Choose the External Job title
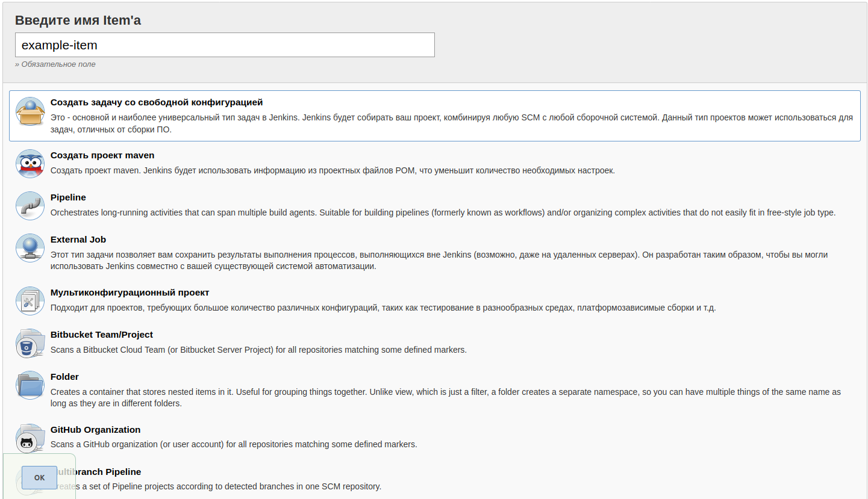 point(78,240)
